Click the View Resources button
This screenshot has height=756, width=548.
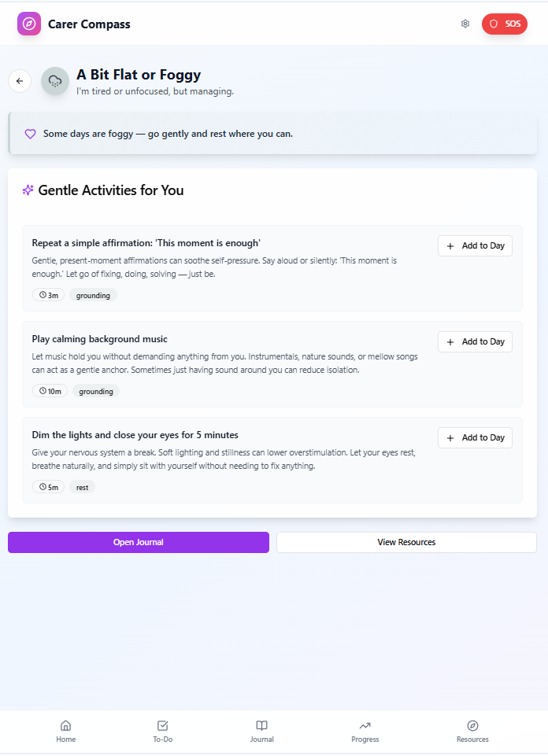pos(406,542)
